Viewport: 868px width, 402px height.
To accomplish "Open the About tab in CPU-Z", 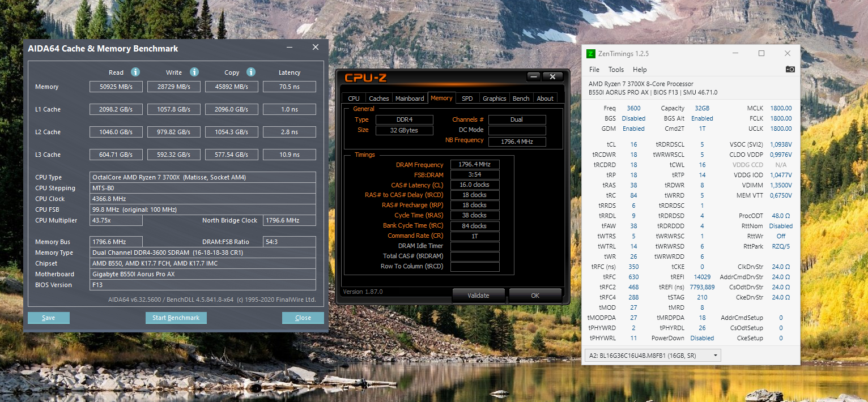I will 545,98.
